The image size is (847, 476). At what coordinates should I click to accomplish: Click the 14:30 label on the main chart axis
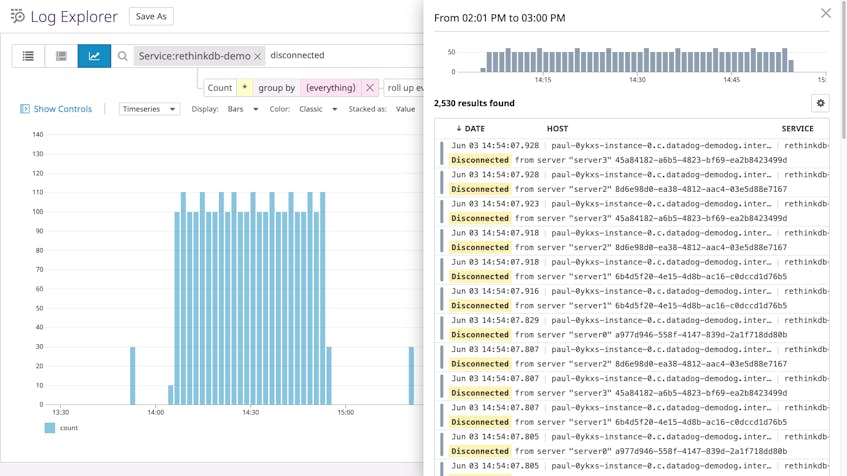251,412
